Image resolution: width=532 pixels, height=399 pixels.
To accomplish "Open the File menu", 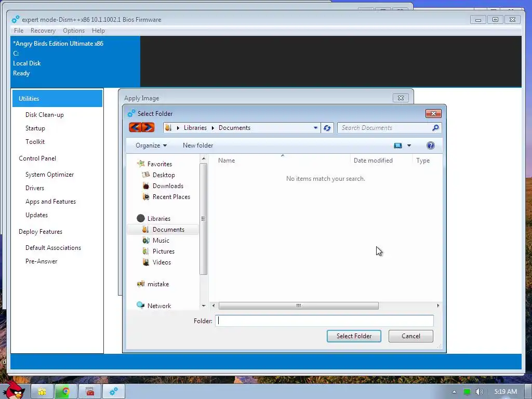I will tap(19, 31).
